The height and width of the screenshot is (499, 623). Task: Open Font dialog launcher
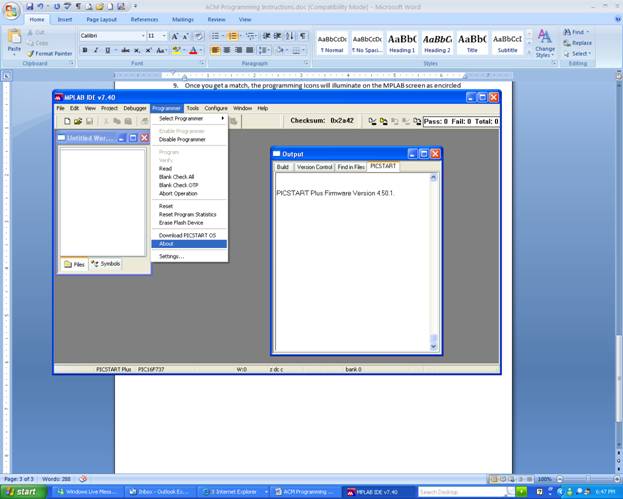pos(202,63)
